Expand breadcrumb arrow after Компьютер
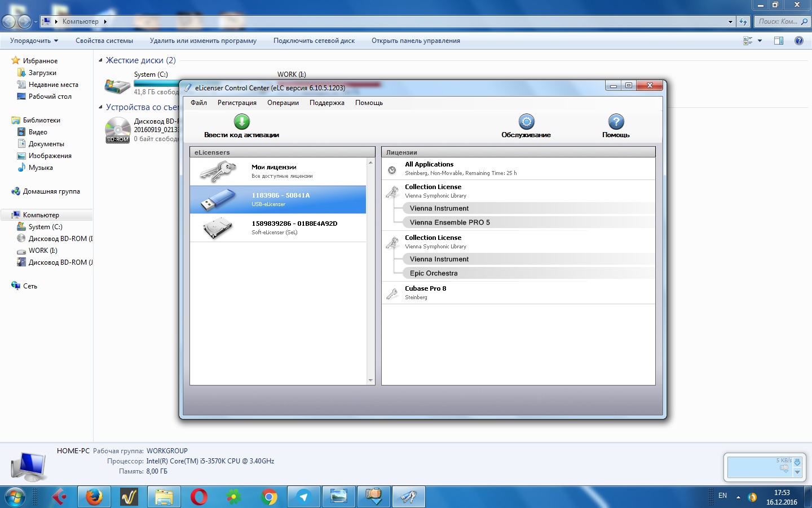Screen dimensions: 812x508 [x=105, y=21]
